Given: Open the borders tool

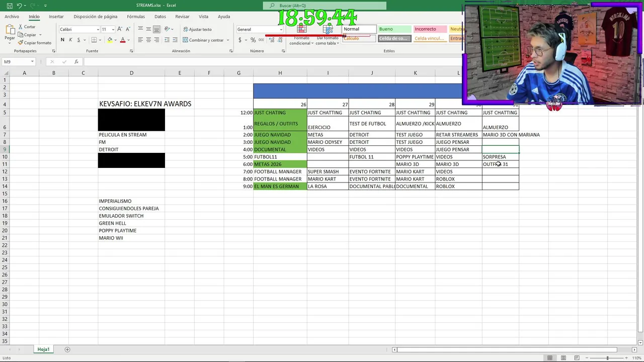Looking at the screenshot, I should click(x=94, y=40).
